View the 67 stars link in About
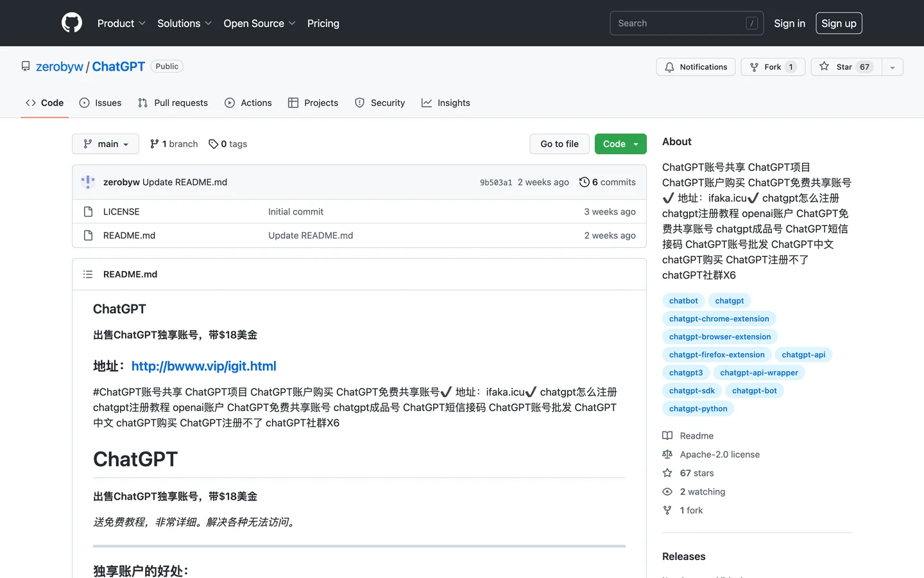 (688, 473)
